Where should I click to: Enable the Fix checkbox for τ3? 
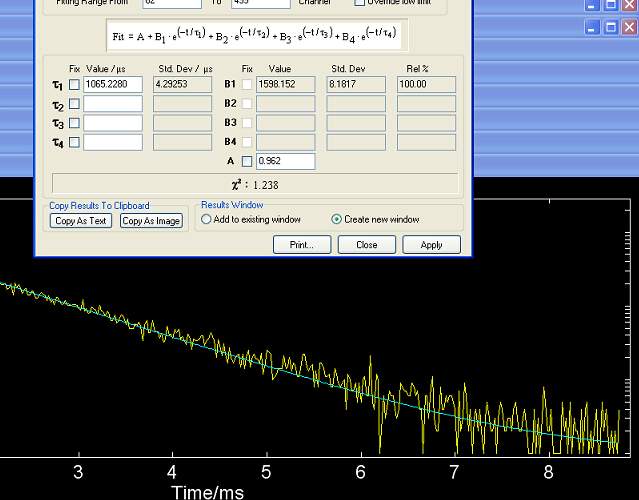tap(74, 123)
